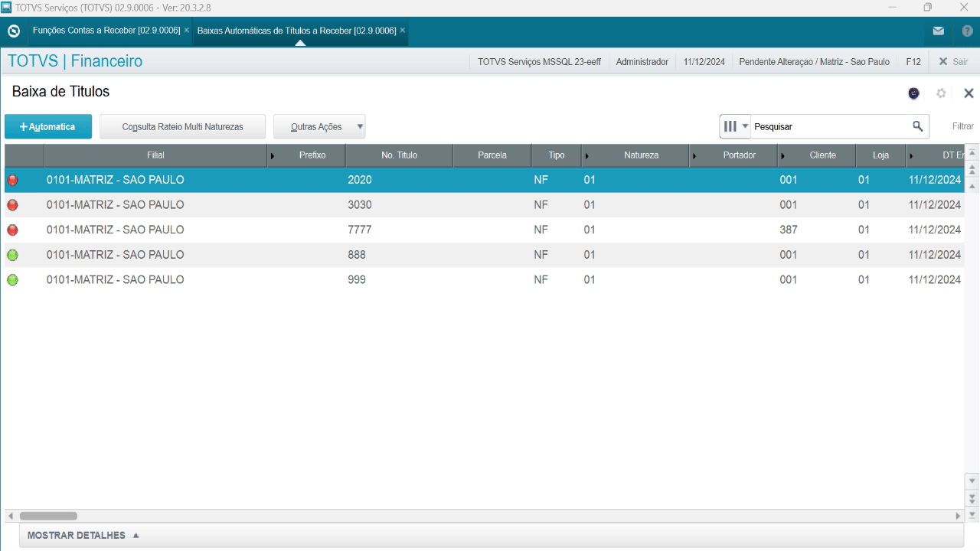Open the TOTVS main menu logo icon
Screen dimensions: 980x551
click(x=13, y=31)
